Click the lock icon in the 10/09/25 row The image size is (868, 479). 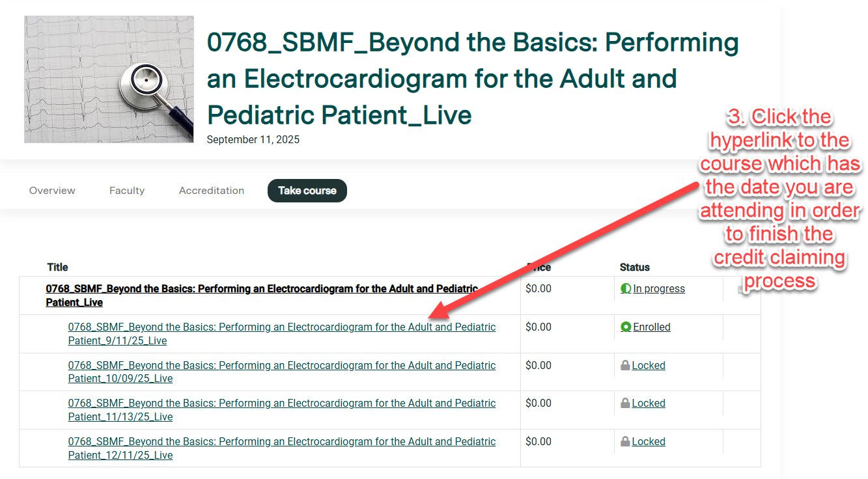tap(625, 366)
